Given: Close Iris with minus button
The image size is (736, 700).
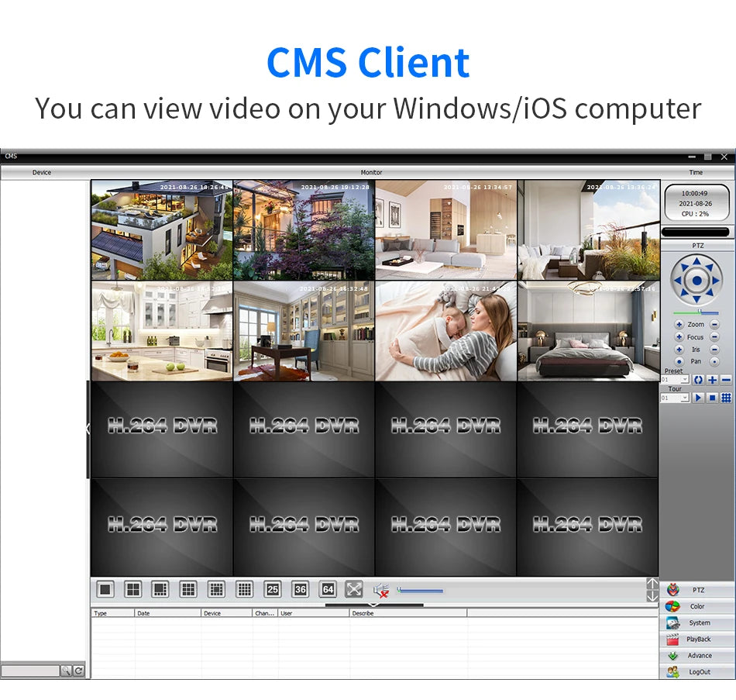Looking at the screenshot, I should click(714, 349).
